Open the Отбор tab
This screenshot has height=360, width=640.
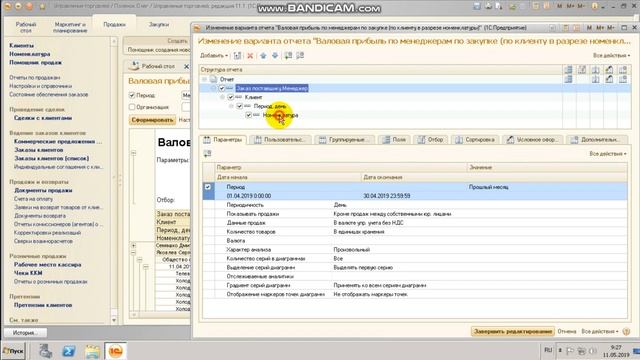pos(431,140)
